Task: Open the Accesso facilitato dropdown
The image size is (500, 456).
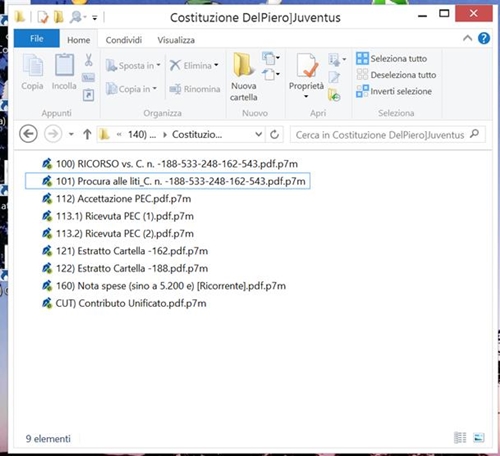Action: [x=271, y=74]
